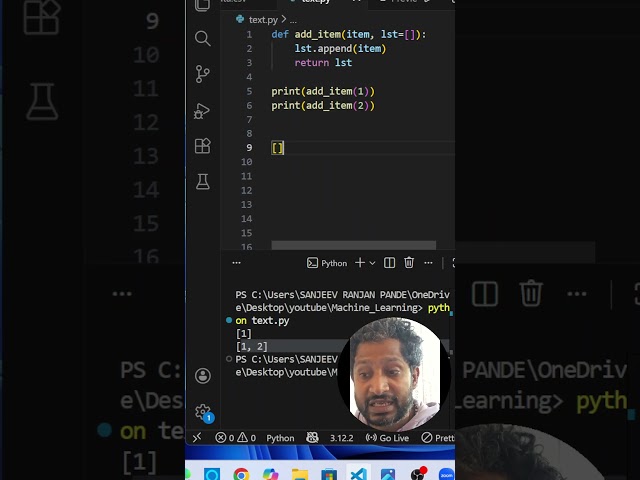Viewport: 640px width, 480px height.
Task: Open the launch profile dropdown beside plus
Action: (x=372, y=263)
